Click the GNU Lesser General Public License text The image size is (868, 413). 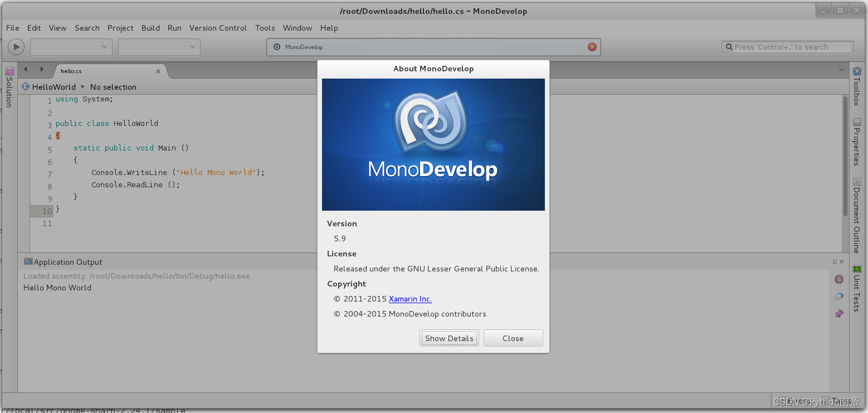(x=436, y=269)
